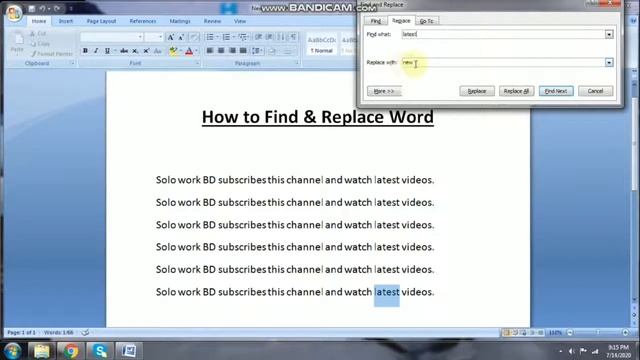Click the Find Next button

click(x=556, y=91)
